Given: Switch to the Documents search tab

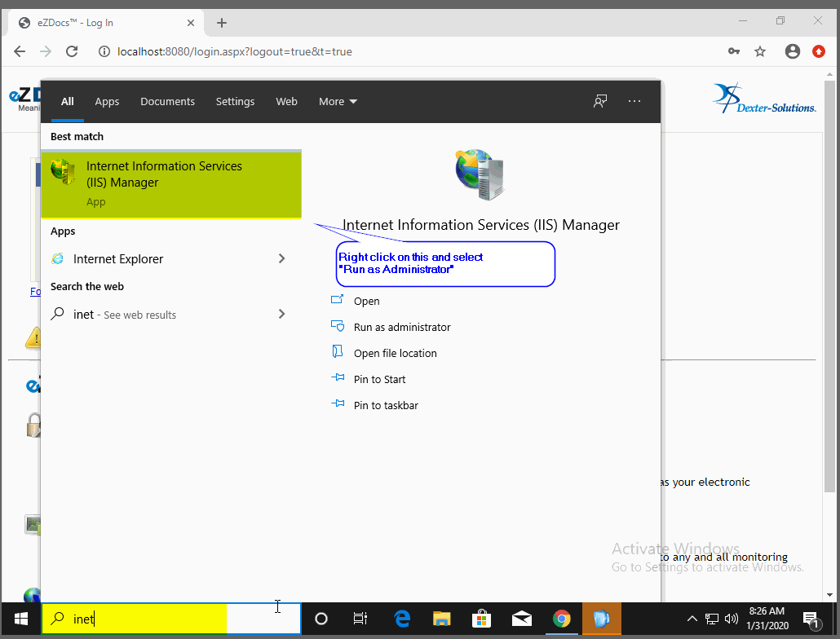Looking at the screenshot, I should [x=168, y=102].
